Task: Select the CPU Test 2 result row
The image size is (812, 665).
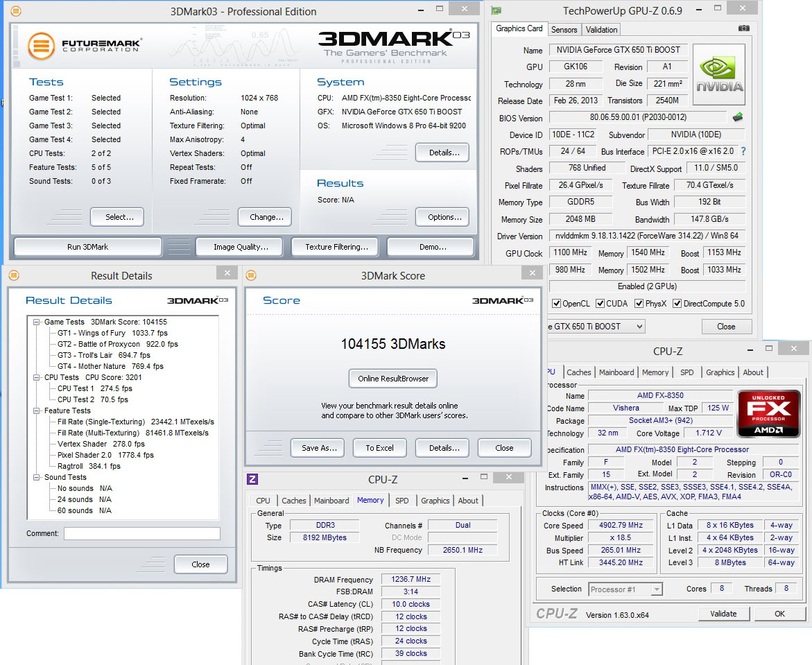Action: [93, 400]
